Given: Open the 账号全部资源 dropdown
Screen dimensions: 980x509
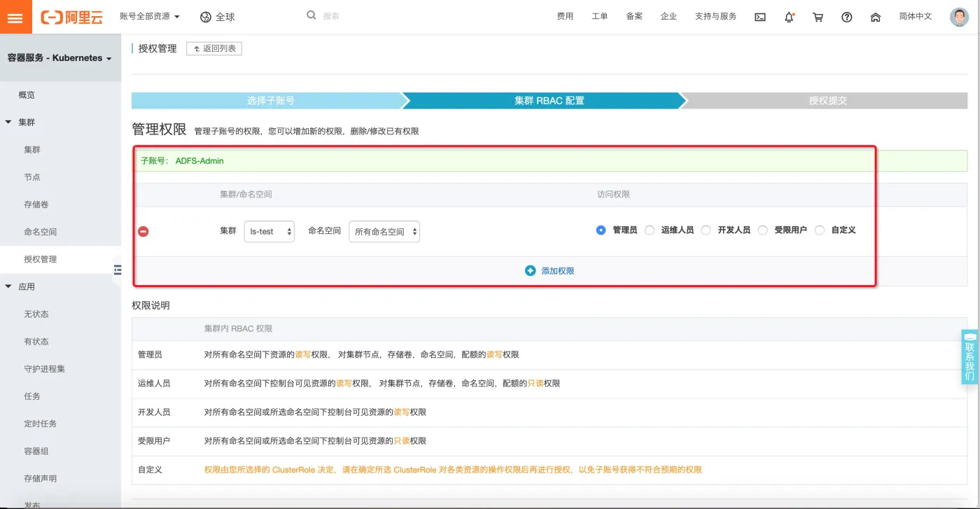Looking at the screenshot, I should [149, 16].
